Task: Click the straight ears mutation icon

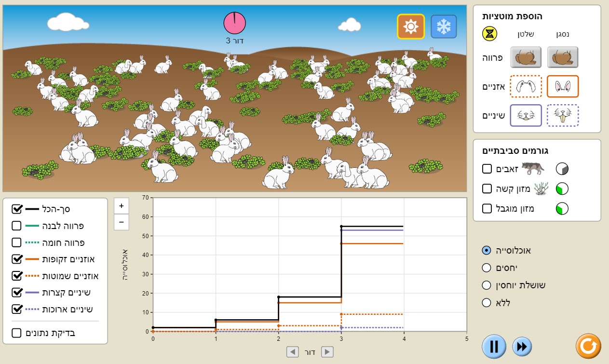Action: [x=562, y=87]
